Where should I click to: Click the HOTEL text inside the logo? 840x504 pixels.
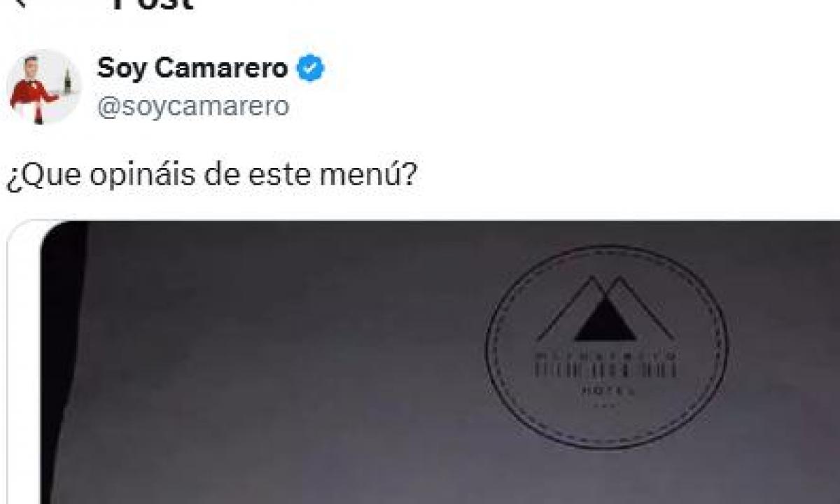pos(606,391)
